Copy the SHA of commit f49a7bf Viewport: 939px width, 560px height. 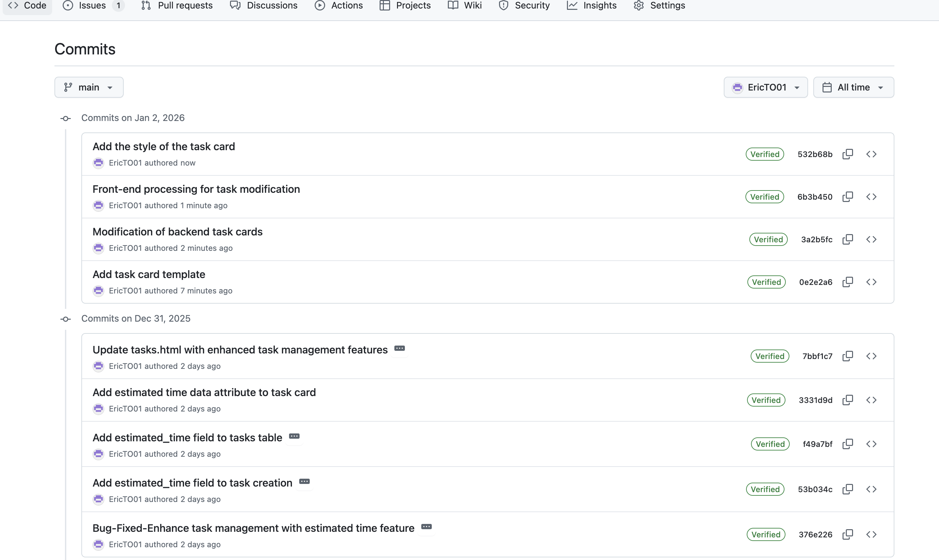848,444
